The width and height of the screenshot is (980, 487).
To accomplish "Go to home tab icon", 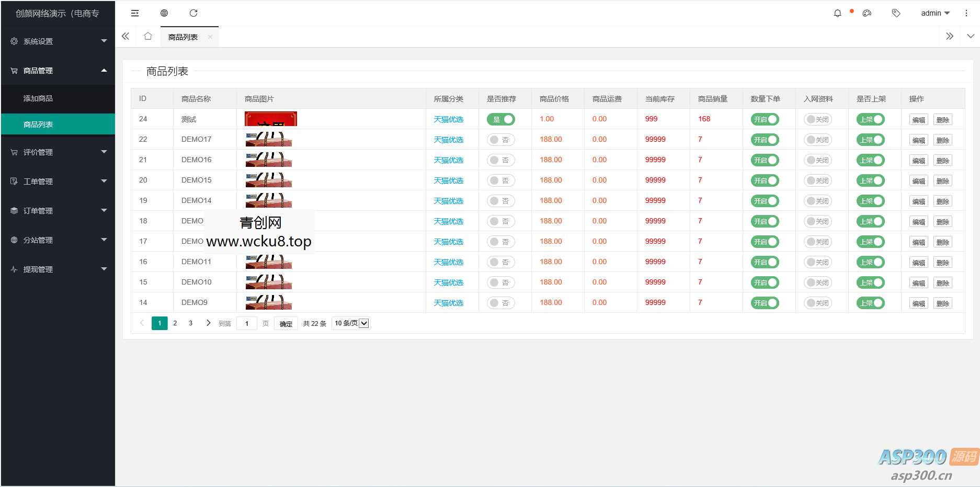I will 148,37.
